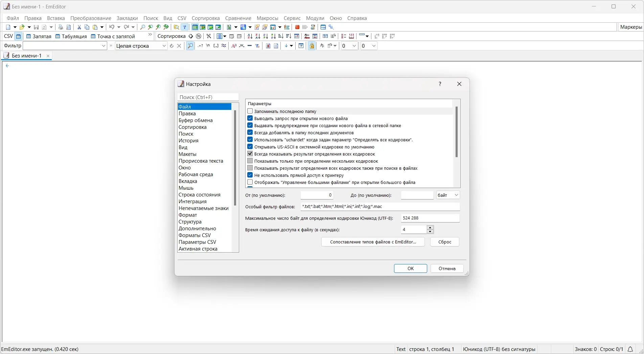The height and width of the screenshot is (354, 644).
Task: Click the padlock icon in the filter bar
Action: [x=312, y=46]
